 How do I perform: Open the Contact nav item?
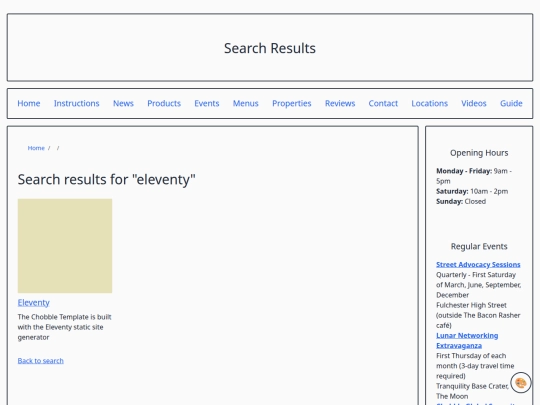point(383,103)
